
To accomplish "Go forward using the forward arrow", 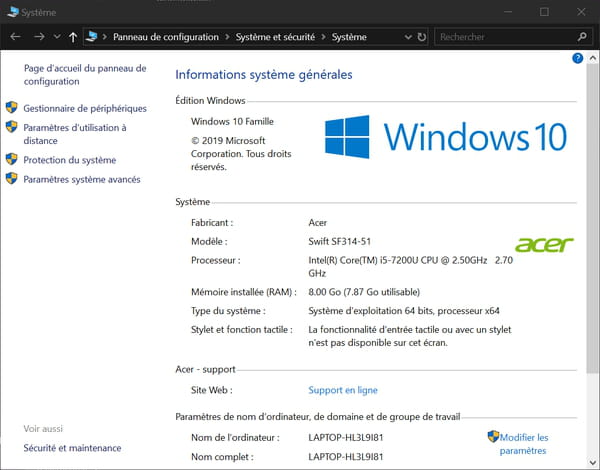I will pos(39,37).
